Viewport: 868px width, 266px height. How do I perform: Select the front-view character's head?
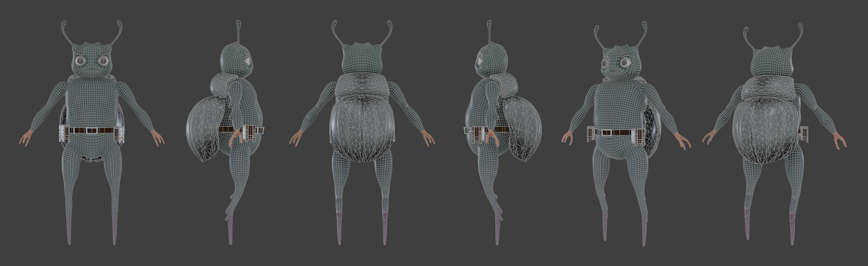92,61
